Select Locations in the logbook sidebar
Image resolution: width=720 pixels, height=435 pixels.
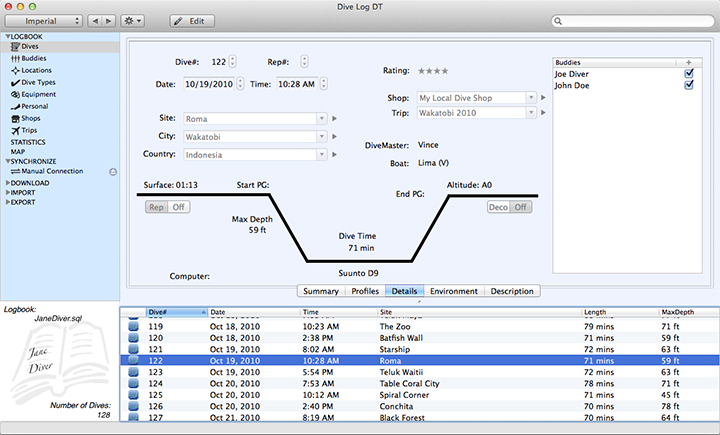[37, 71]
